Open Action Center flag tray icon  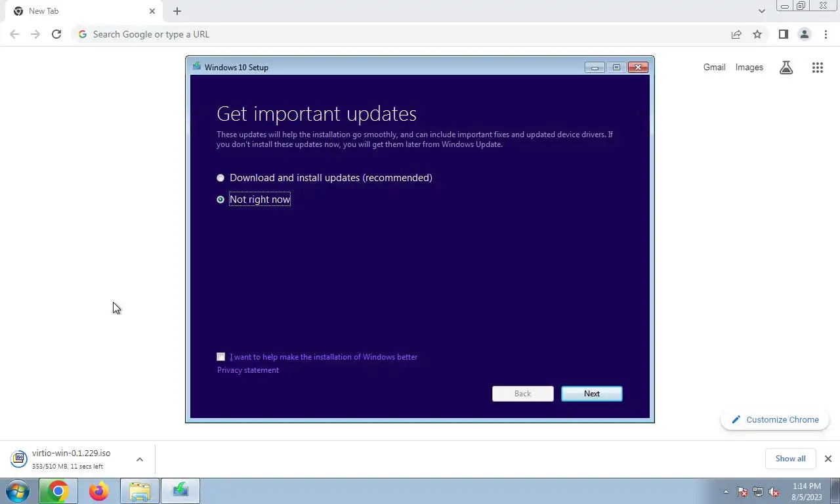(742, 492)
